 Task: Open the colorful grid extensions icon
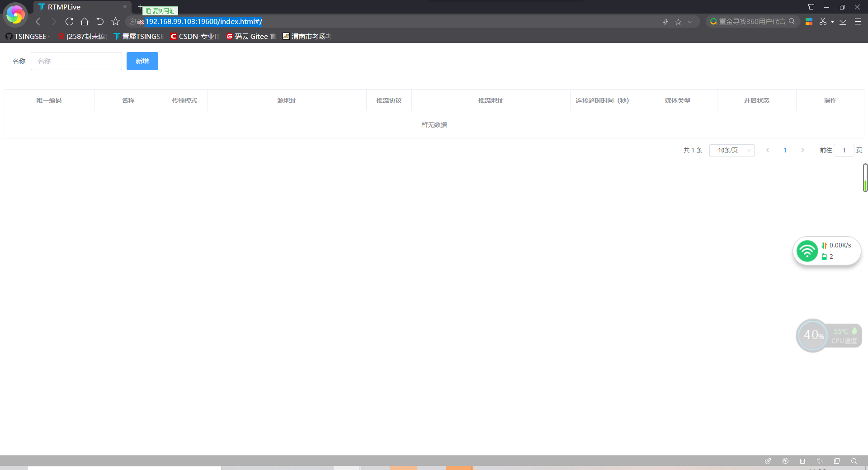click(809, 21)
